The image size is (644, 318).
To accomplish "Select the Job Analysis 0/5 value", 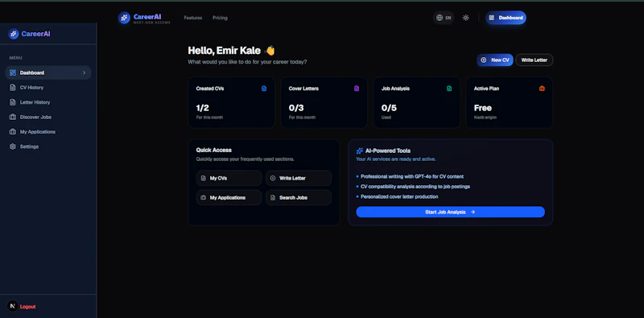I will pyautogui.click(x=389, y=108).
